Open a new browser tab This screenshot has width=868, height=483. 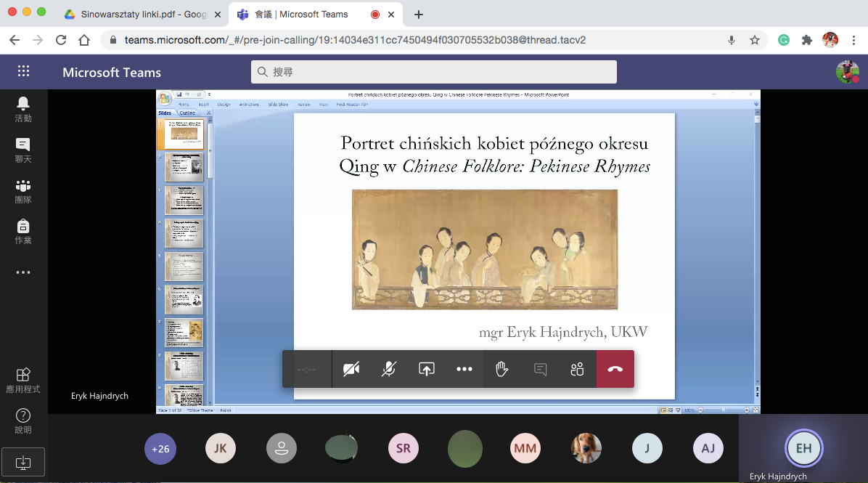(x=419, y=15)
